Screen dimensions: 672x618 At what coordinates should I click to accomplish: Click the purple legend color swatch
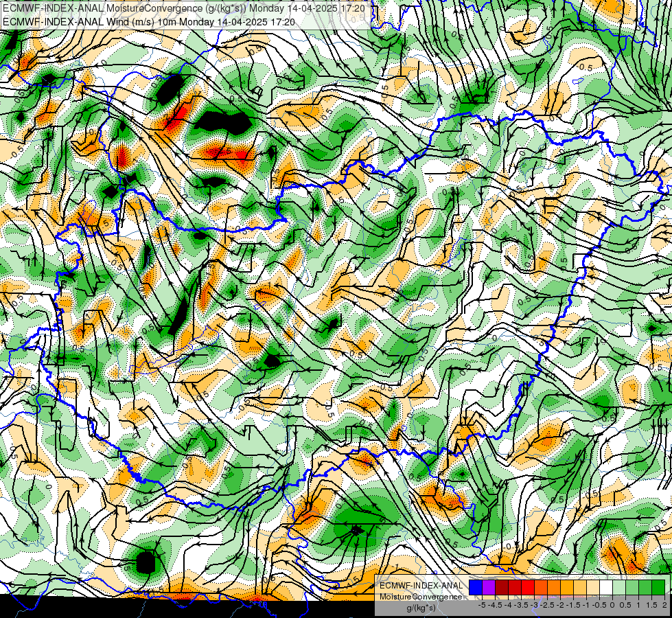(489, 587)
